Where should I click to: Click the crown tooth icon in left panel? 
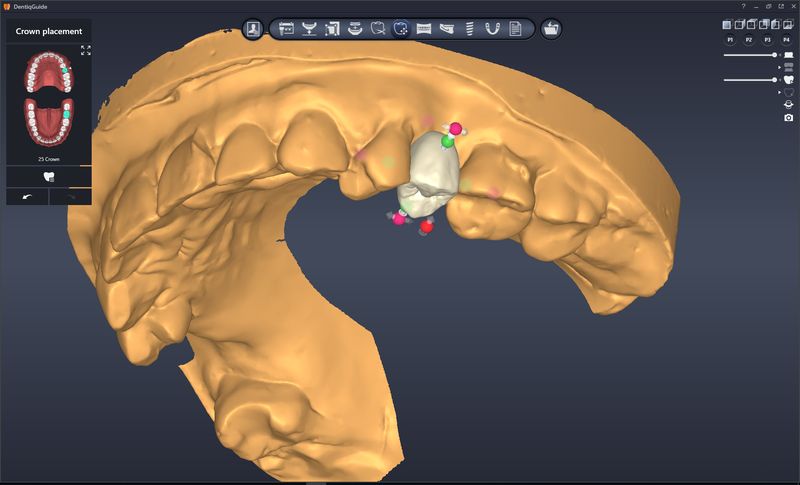coord(49,177)
